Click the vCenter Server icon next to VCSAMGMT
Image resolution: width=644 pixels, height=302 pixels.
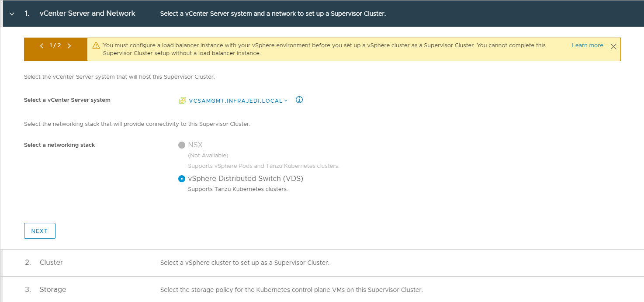point(182,100)
